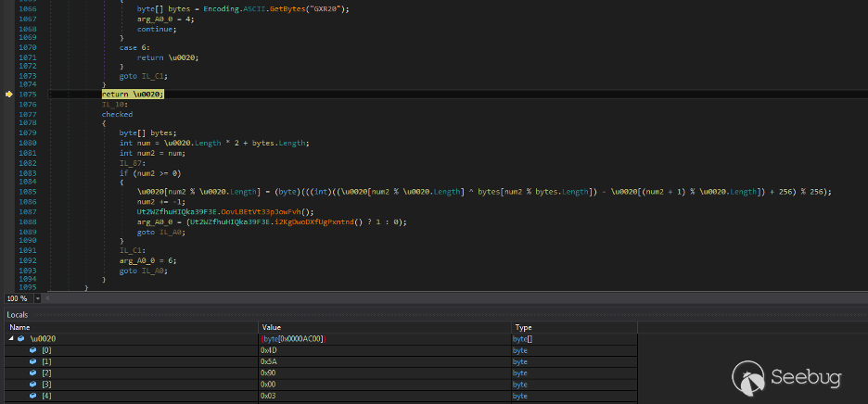Click the yellow current-statement arrow at line 1075
The height and width of the screenshot is (404, 868).
click(9, 95)
